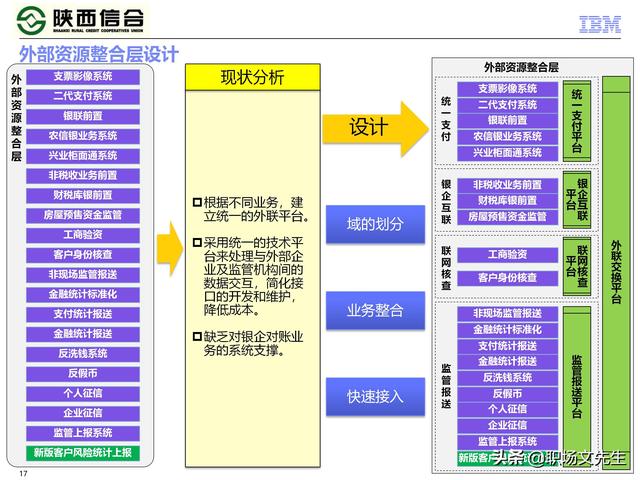Select the tall green 外联交换平台 bar
The height and width of the screenshot is (480, 640).
coord(616,271)
